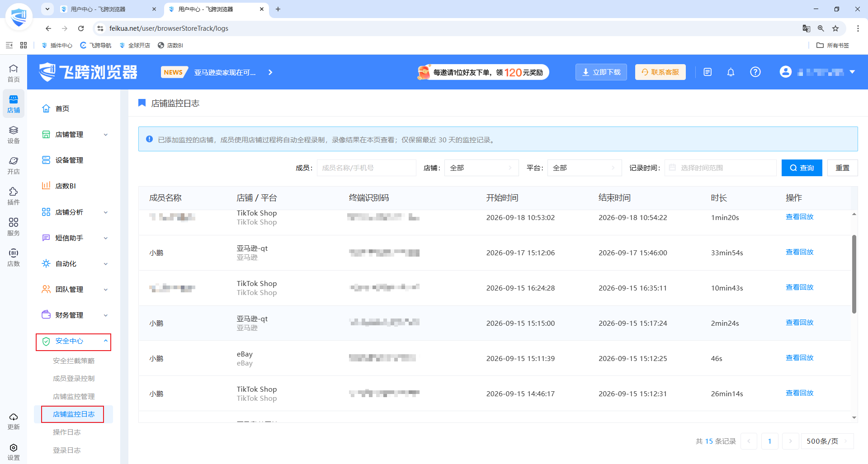The image size is (868, 464).
Task: Open the 设备 icon in the left rail
Action: [14, 135]
